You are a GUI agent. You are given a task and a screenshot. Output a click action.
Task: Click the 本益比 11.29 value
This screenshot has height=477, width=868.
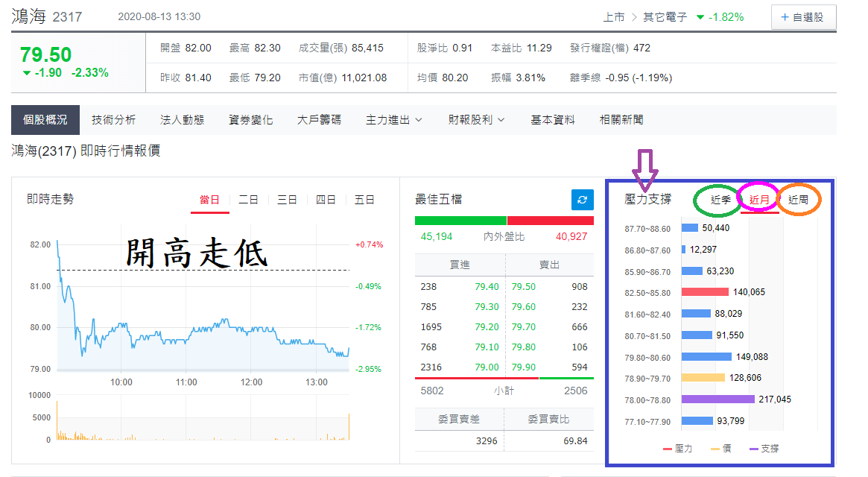tap(539, 48)
